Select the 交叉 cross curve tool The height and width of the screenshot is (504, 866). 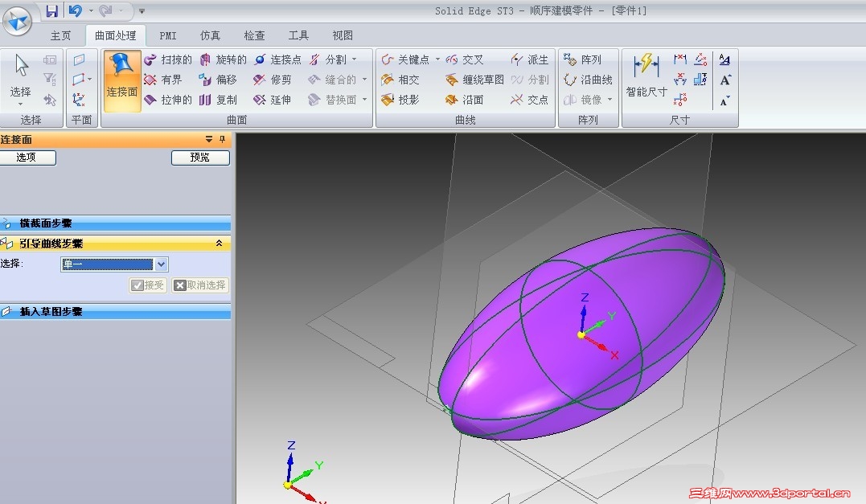(465, 59)
